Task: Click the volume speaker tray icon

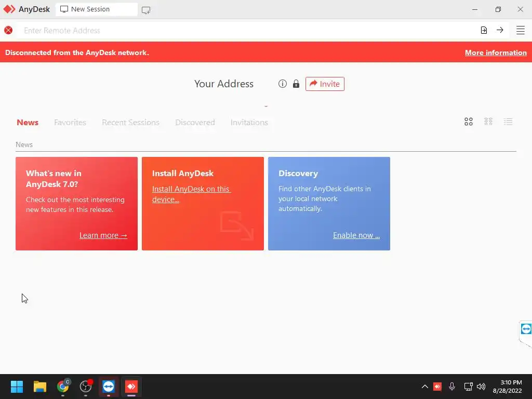Action: click(481, 387)
